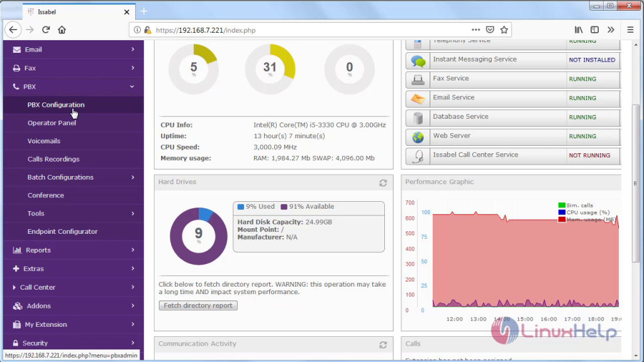Click the green Sim. calls legend swatch
Image resolution: width=644 pixels, height=362 pixels.
point(562,206)
